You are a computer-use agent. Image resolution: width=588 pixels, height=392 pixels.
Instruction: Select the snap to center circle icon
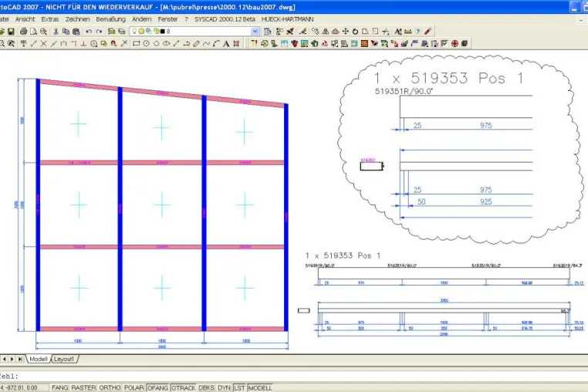[93, 43]
